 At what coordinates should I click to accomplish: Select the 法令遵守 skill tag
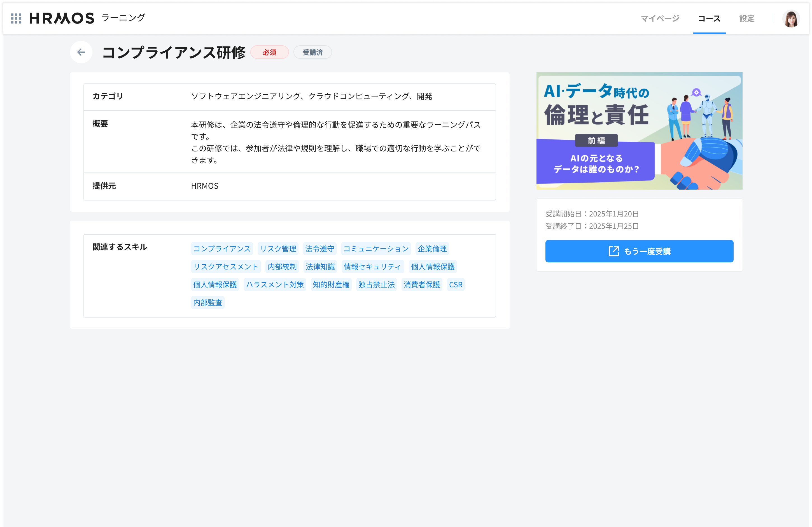click(319, 249)
